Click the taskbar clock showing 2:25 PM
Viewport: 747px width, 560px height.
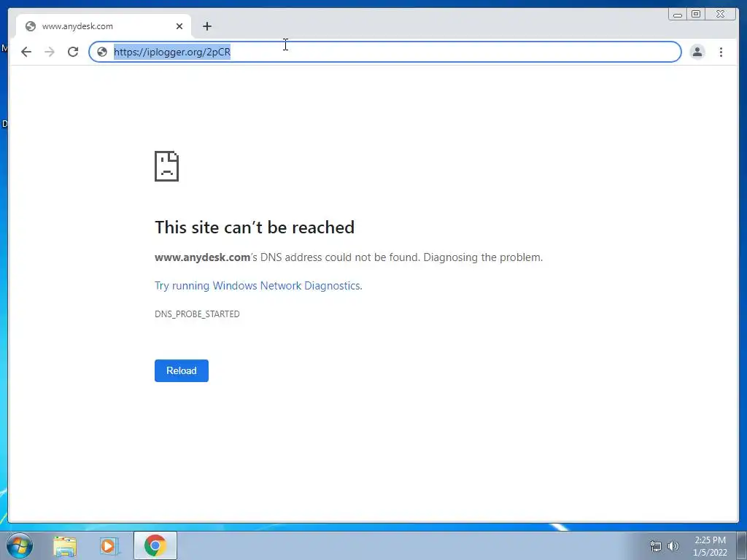(710, 546)
